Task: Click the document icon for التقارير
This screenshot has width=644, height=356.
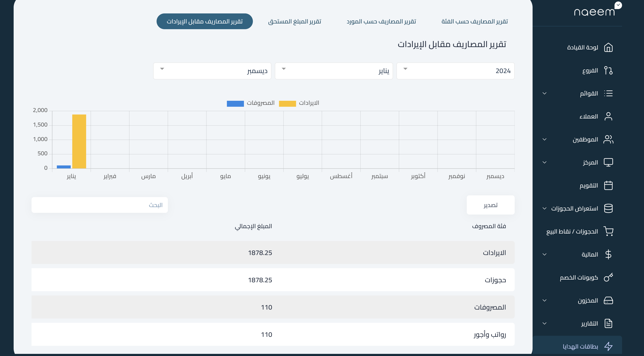Action: pyautogui.click(x=608, y=323)
